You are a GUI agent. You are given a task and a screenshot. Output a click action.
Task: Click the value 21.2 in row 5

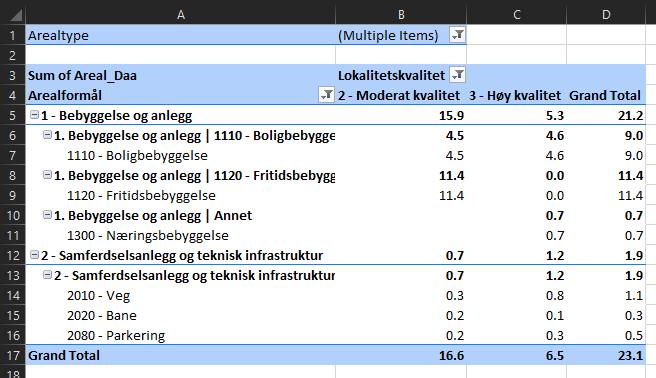click(630, 115)
